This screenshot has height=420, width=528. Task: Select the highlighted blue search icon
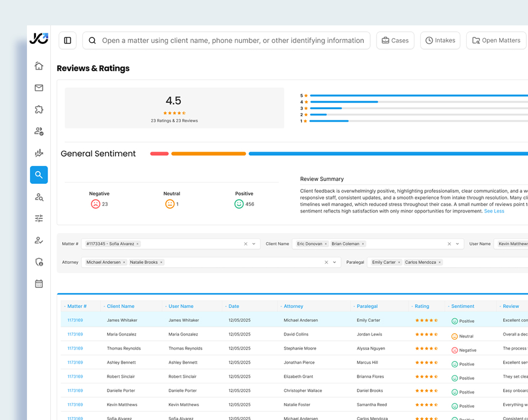39,175
